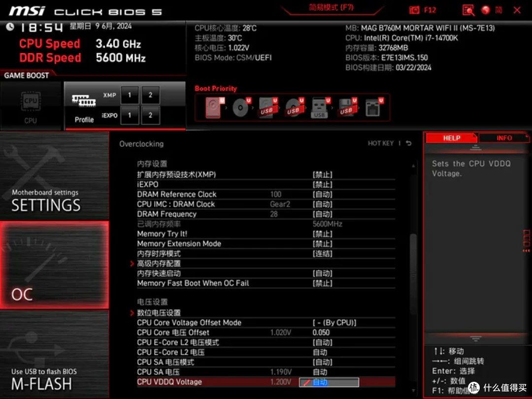Click the Boot Priority heading
532x399 pixels.
[x=216, y=89]
